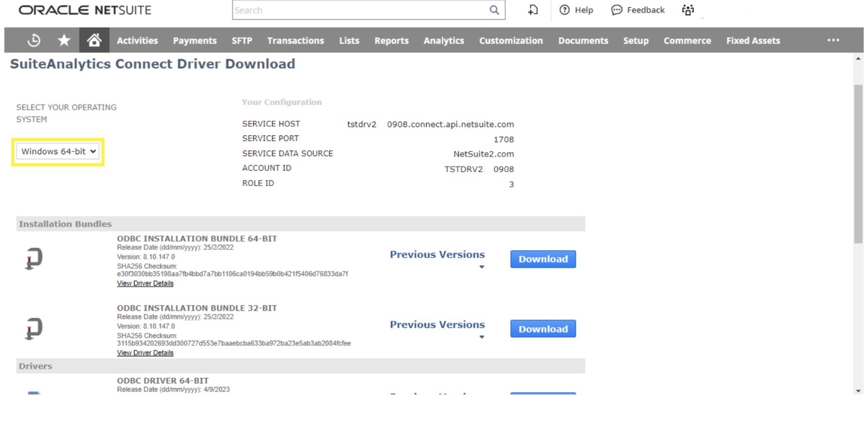Click the Help question mark icon

564,10
